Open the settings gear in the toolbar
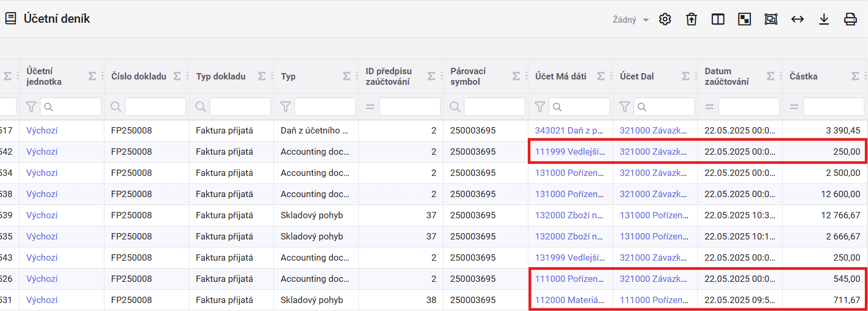Image resolution: width=868 pixels, height=311 pixels. (665, 19)
